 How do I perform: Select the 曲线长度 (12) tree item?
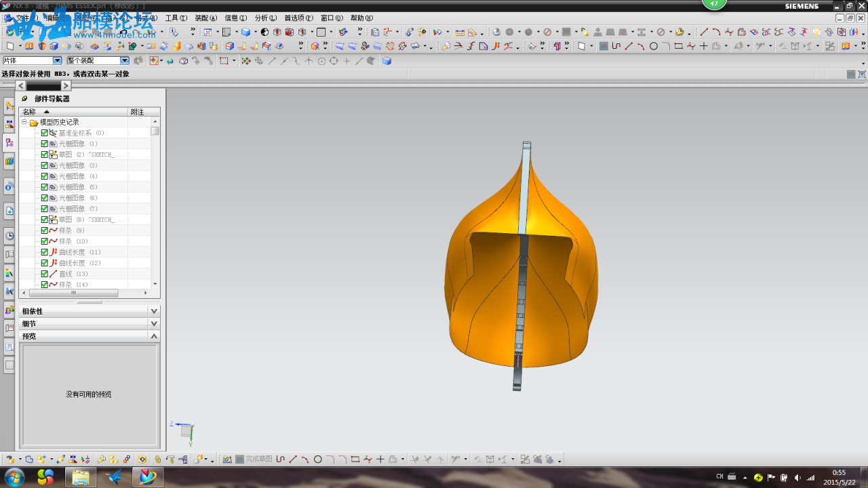click(79, 263)
